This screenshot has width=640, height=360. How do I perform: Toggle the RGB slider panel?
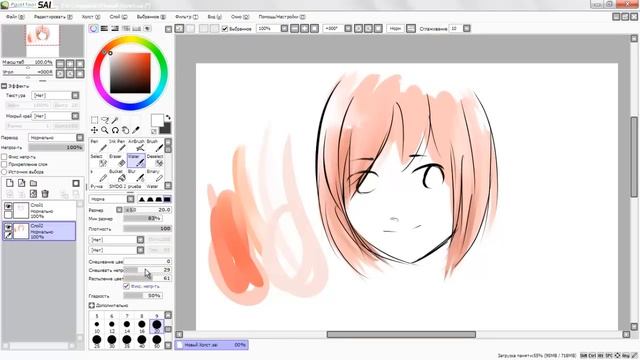(104, 29)
